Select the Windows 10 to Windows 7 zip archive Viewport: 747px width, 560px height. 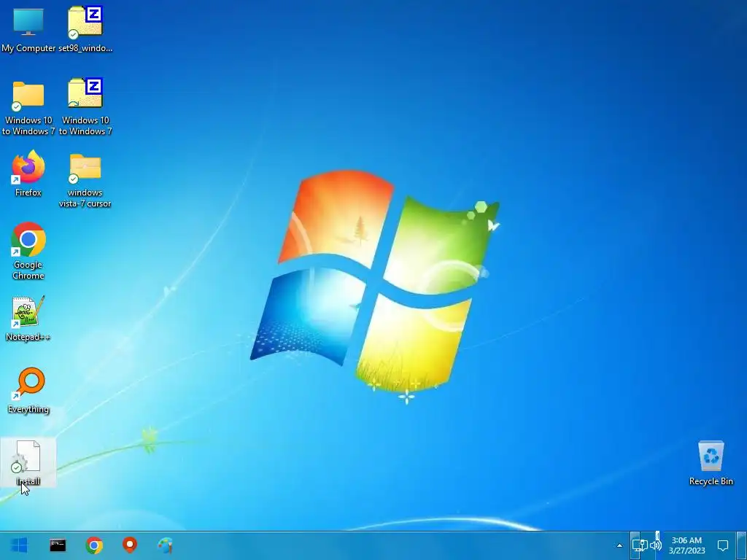(85, 108)
